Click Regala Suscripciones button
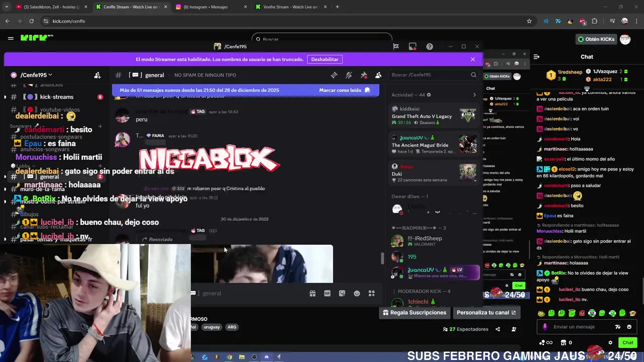 [415, 312]
